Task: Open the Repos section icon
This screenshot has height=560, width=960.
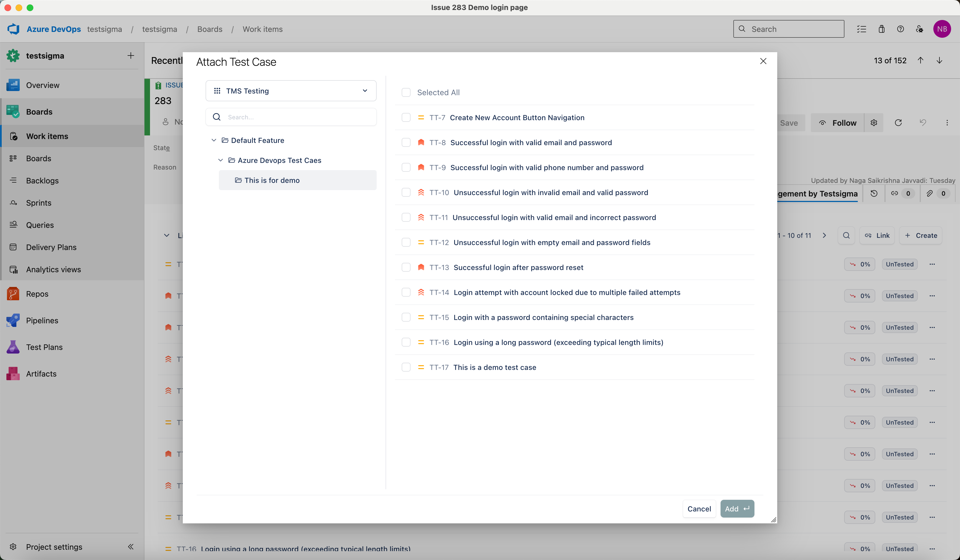Action: click(13, 294)
